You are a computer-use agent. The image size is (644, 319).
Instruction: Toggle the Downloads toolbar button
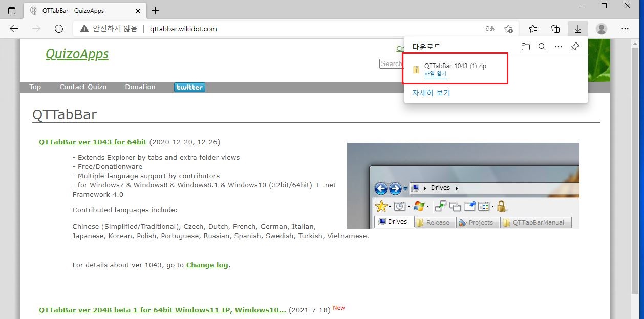click(578, 29)
